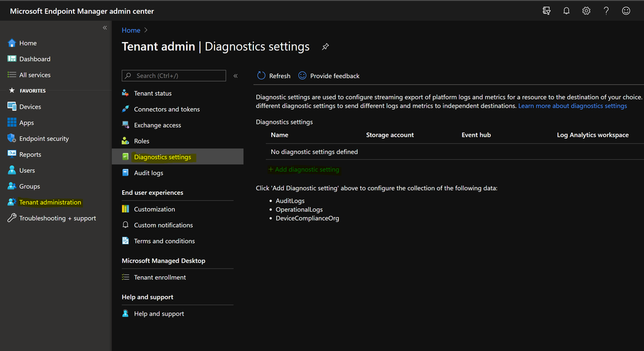Click the Help and support person icon
The width and height of the screenshot is (644, 351).
125,314
